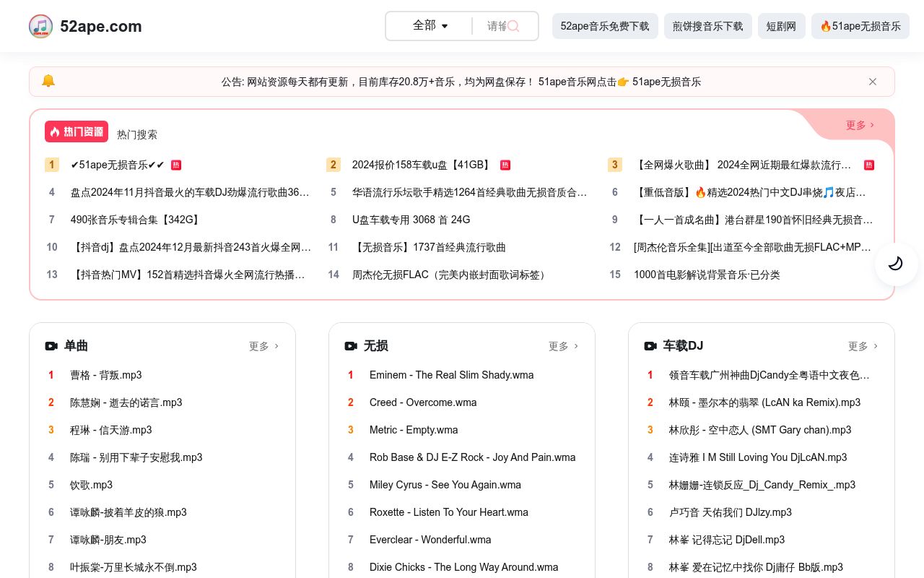Open 1000首电影解说背景音乐·已分类
This screenshot has height=578, width=924.
click(x=707, y=275)
